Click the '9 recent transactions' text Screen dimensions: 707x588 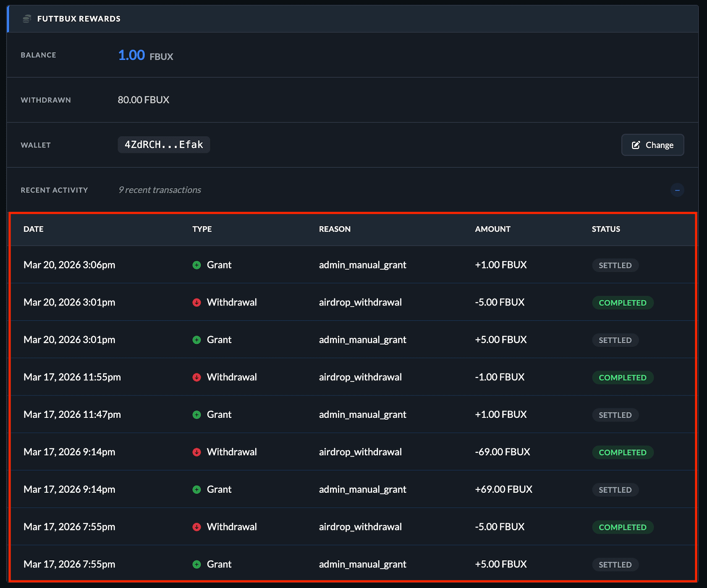coord(160,190)
